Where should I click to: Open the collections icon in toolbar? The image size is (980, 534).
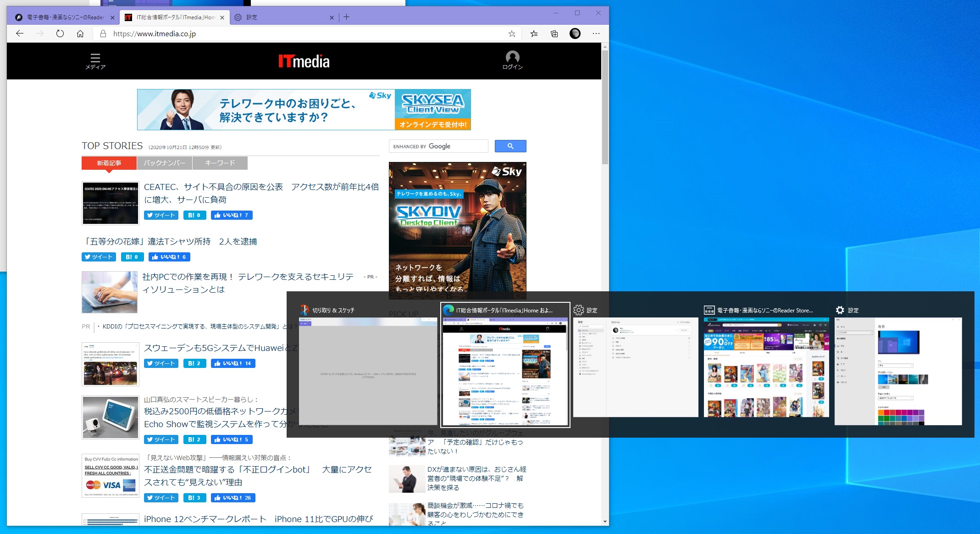[554, 33]
